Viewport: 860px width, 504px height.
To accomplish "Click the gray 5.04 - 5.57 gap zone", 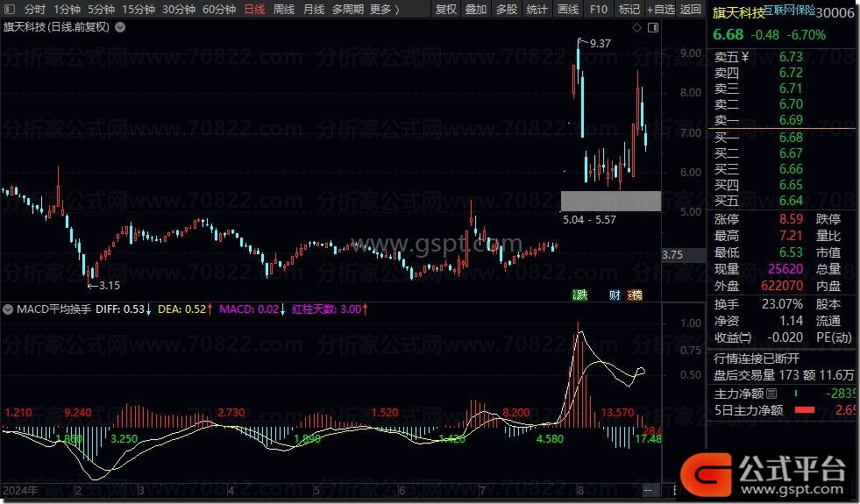I will coord(610,201).
